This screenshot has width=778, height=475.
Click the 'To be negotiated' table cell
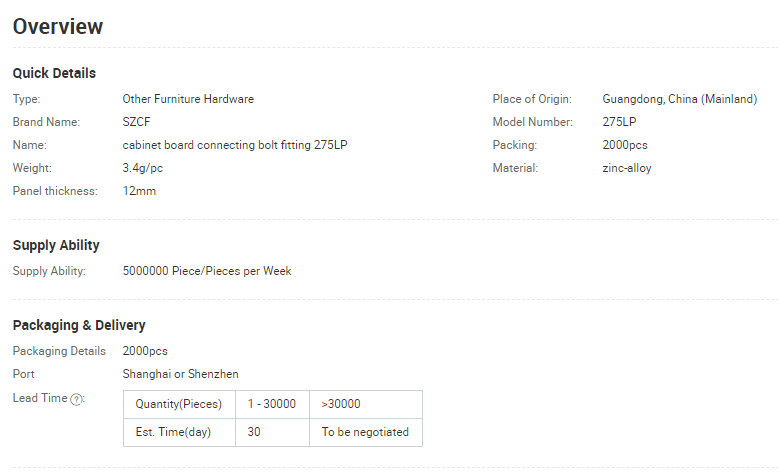click(366, 432)
